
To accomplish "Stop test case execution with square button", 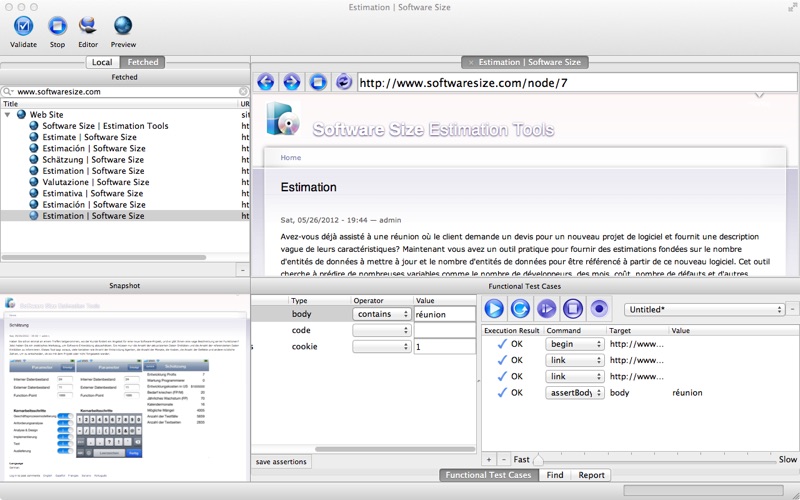I will [x=573, y=309].
